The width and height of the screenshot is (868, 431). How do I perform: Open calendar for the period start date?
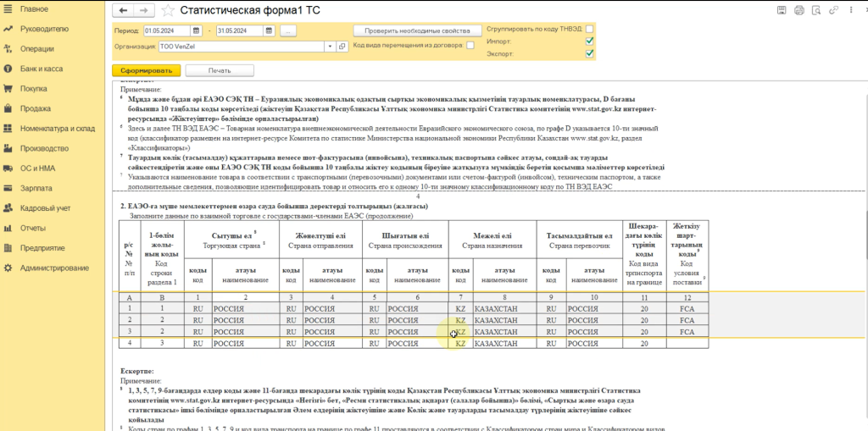point(197,30)
